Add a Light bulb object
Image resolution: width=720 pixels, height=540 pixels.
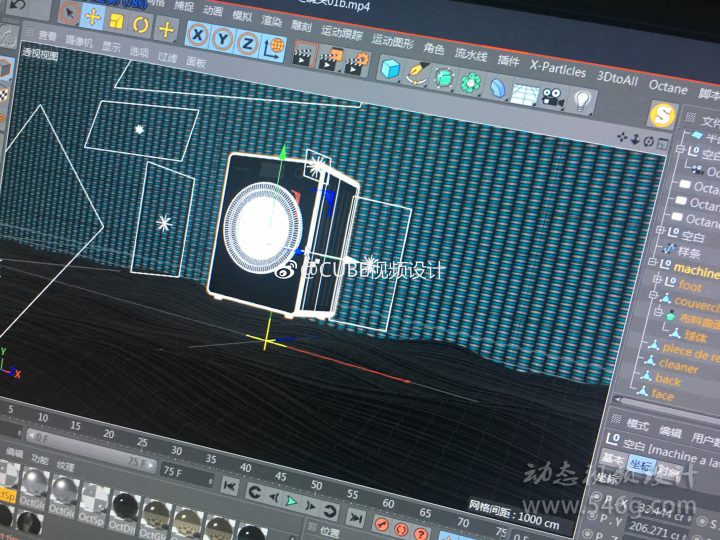click(x=582, y=101)
